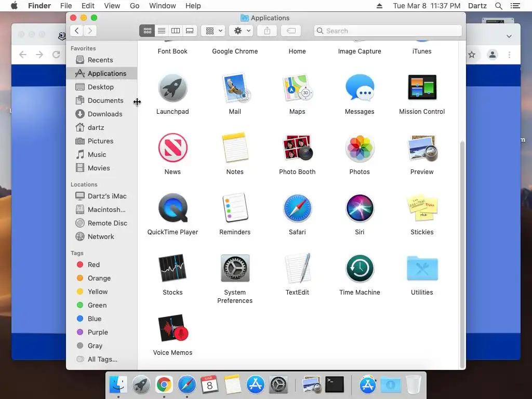Go forward in Finder window

[x=90, y=31]
